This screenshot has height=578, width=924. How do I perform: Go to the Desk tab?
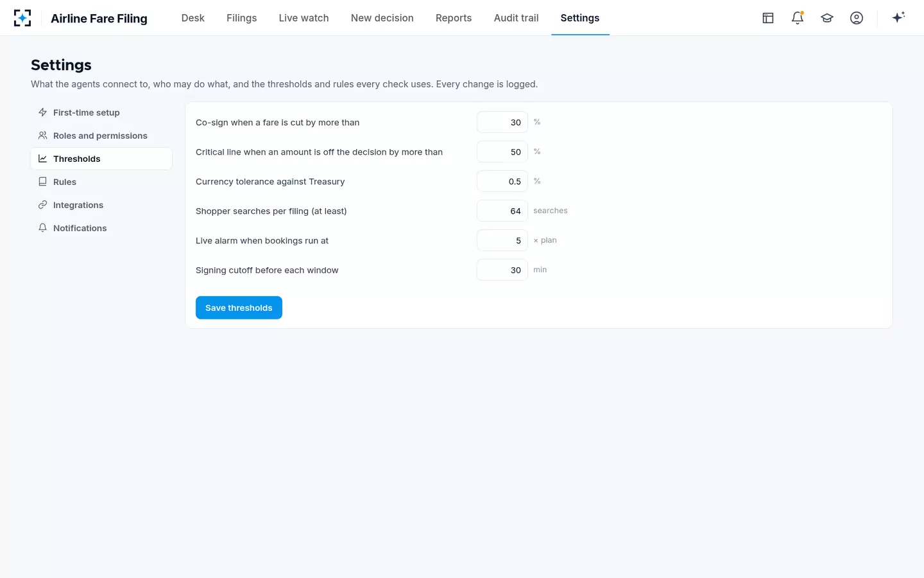(193, 18)
